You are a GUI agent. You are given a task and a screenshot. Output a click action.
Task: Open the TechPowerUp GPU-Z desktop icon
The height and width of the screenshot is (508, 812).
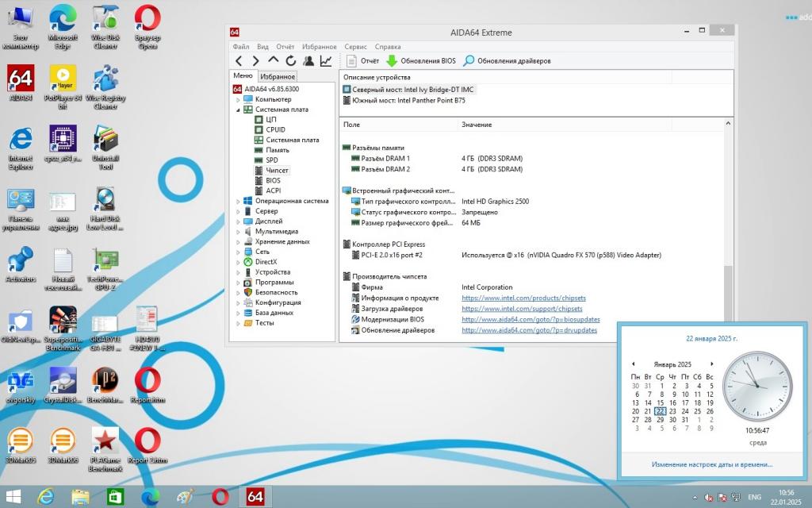(x=105, y=268)
